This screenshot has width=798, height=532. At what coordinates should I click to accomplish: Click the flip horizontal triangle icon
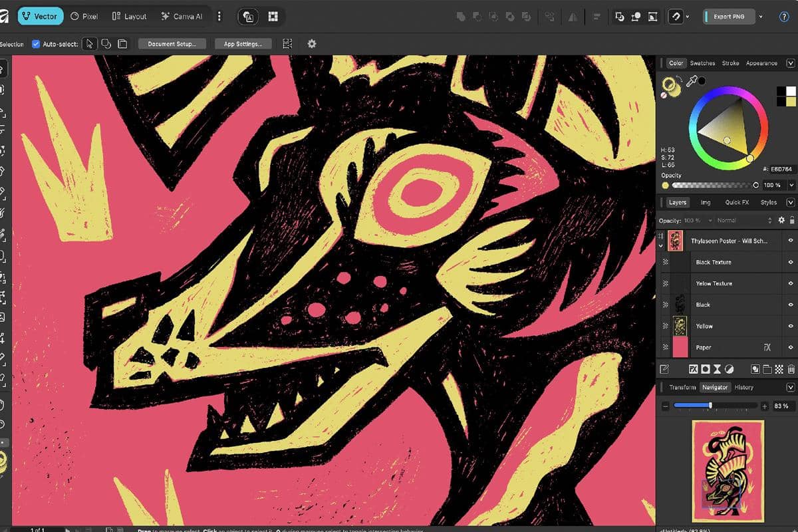[x=572, y=17]
